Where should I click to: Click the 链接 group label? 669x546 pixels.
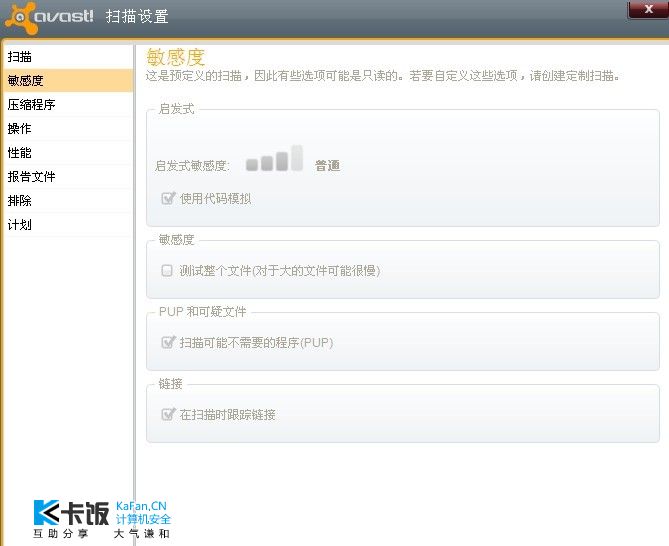[x=170, y=384]
